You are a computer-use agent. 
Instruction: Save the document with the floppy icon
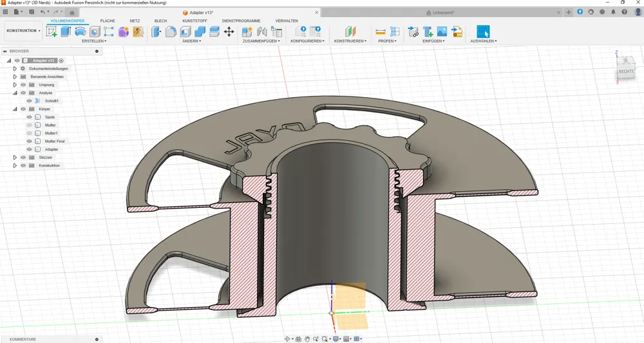[32, 12]
